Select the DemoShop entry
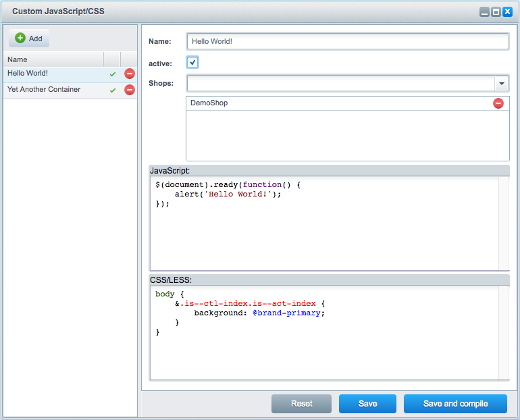This screenshot has width=520, height=420. coord(348,103)
